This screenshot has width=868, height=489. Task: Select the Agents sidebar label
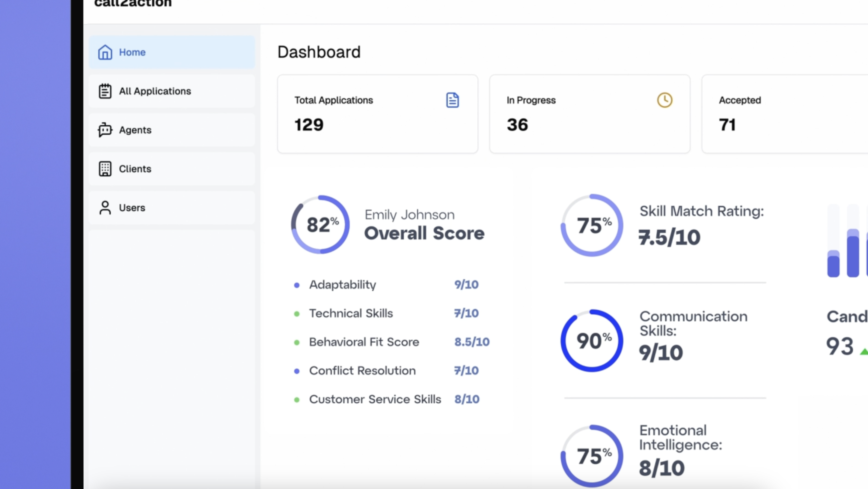click(x=135, y=130)
